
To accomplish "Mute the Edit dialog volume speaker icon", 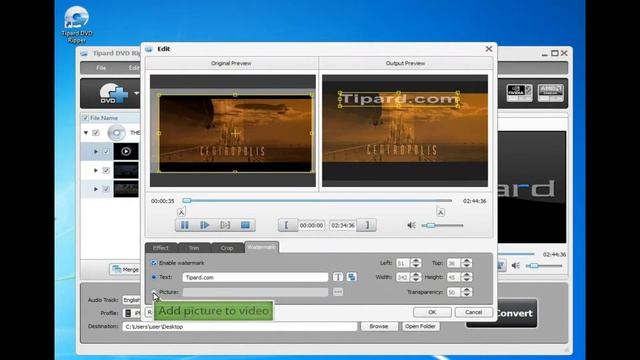I will (411, 225).
